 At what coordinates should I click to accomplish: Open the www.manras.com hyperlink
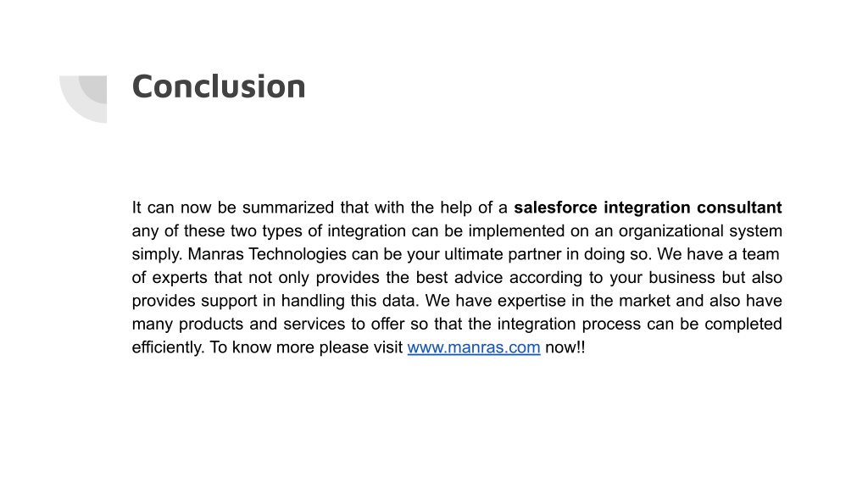coord(473,347)
